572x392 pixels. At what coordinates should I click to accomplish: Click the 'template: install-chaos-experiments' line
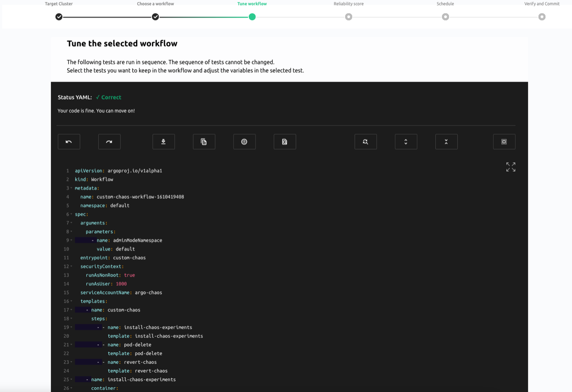[x=155, y=336]
